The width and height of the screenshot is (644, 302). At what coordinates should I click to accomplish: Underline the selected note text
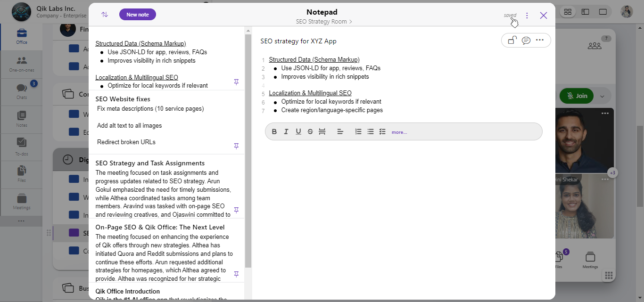pos(298,132)
